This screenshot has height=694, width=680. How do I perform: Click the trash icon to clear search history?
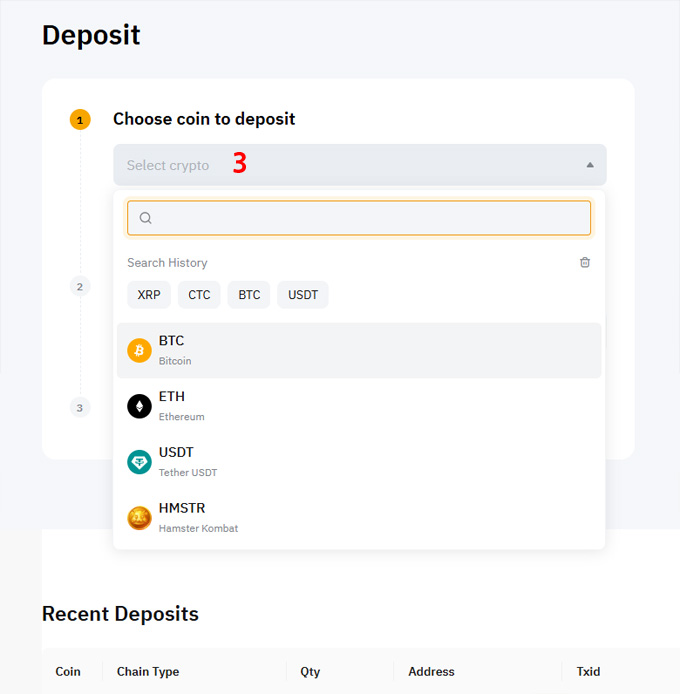(x=584, y=262)
